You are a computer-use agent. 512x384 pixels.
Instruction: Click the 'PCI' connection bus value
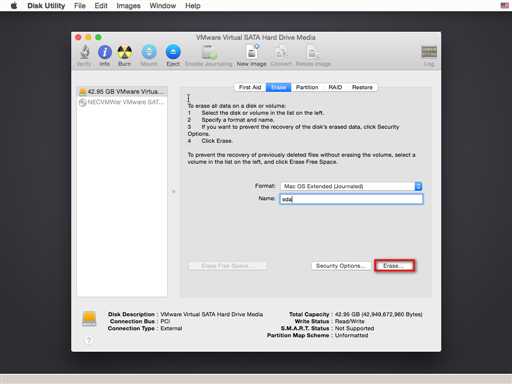point(165,321)
